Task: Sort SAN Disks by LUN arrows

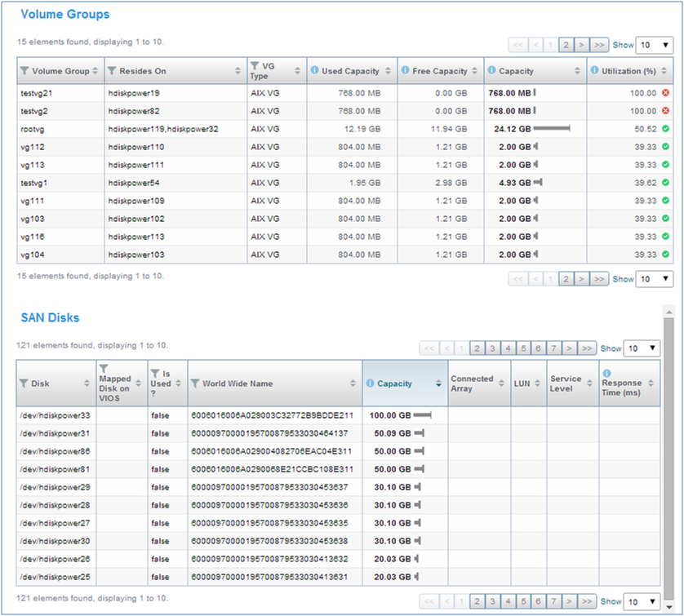Action: (x=537, y=383)
